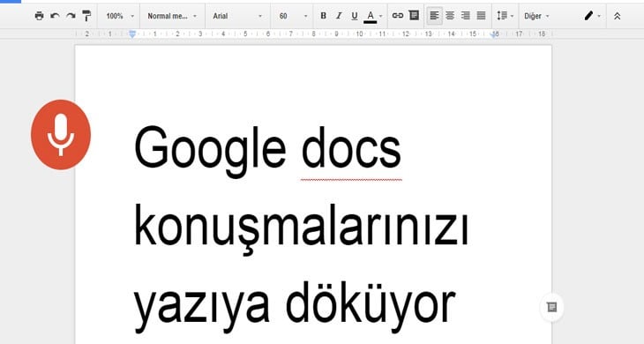Collapse the menus with double chevron
Viewport: 644px width, 344px height.
(x=617, y=16)
